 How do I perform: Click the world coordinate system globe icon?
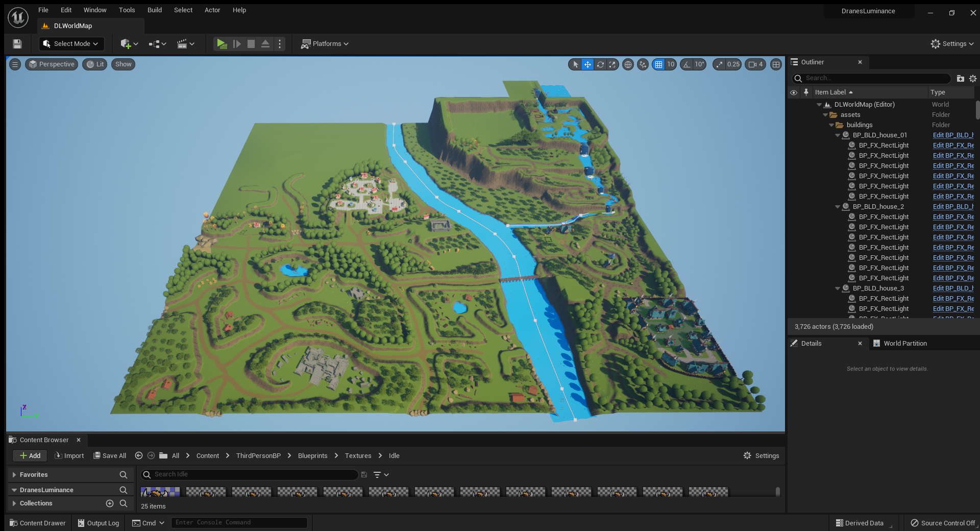[x=628, y=64]
